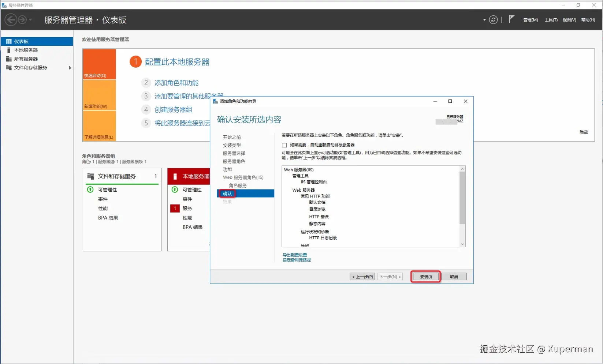
Task: Click the 快速启动(Q) tile
Action: coord(99,64)
